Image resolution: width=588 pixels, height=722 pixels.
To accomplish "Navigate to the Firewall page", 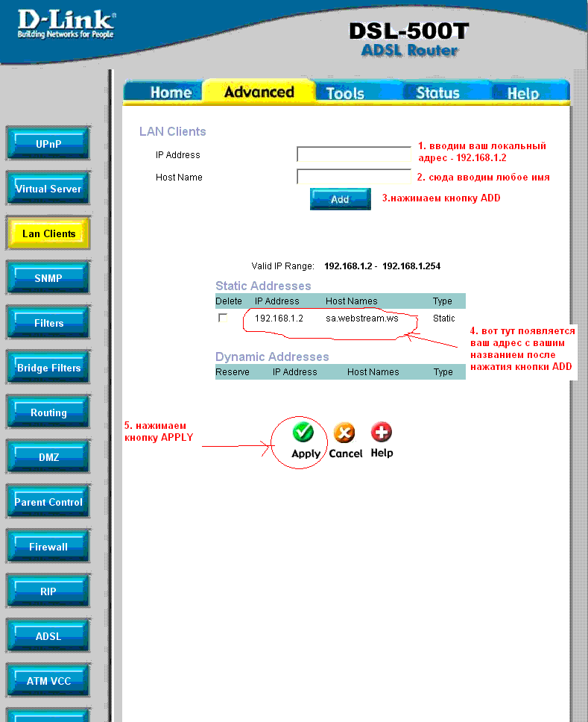I will coord(48,547).
